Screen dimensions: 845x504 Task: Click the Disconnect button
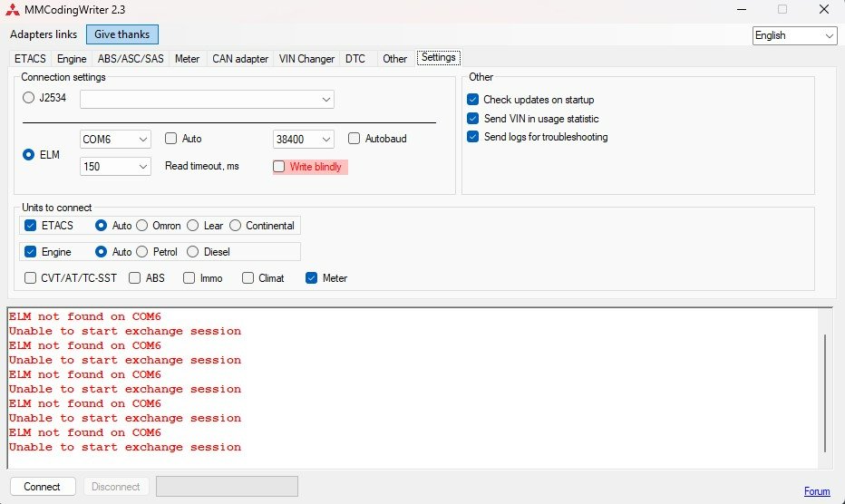115,487
